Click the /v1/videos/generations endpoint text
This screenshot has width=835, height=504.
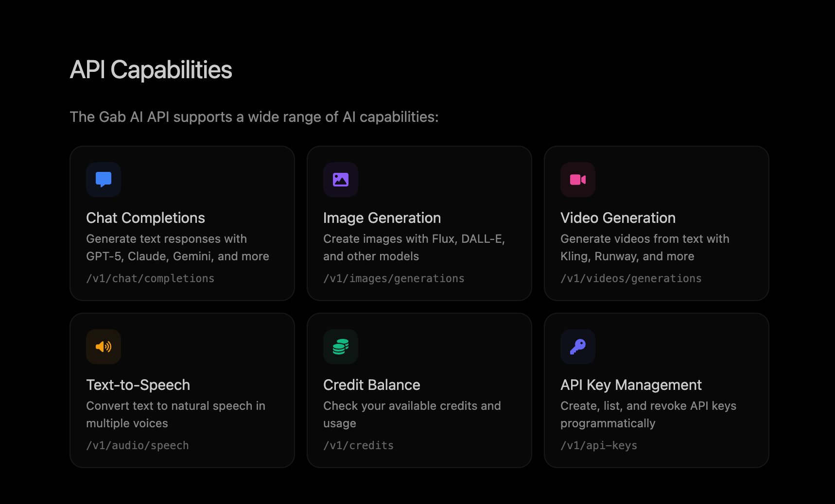[x=631, y=279]
